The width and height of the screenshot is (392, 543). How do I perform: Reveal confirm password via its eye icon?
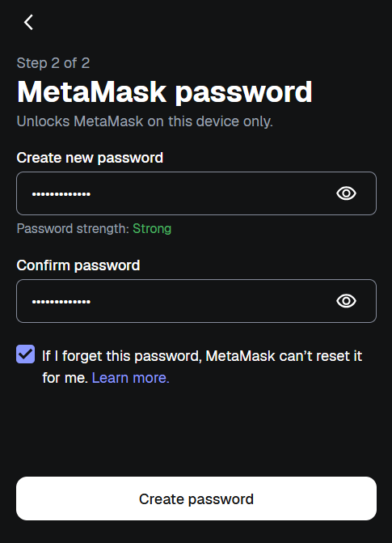click(346, 301)
